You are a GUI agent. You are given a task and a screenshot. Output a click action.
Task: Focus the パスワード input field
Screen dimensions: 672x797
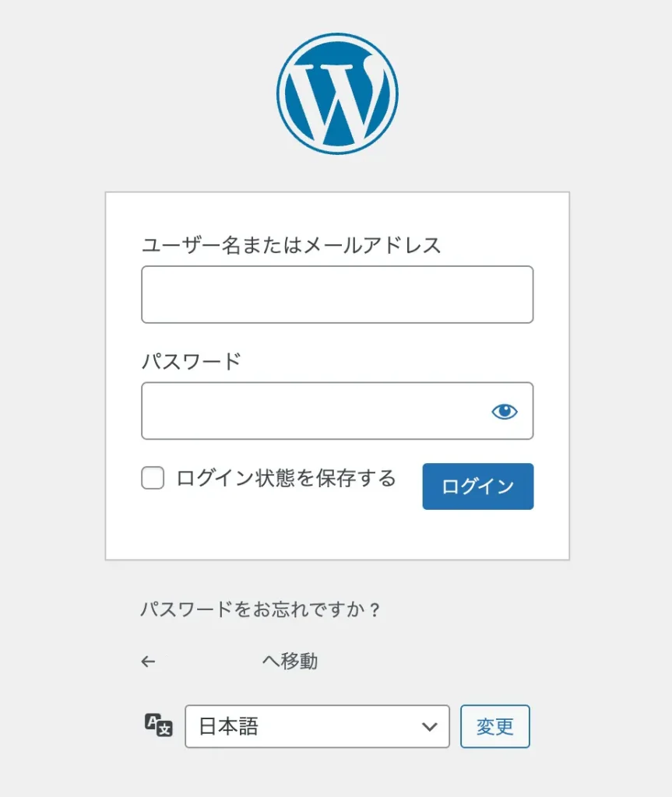tap(337, 411)
